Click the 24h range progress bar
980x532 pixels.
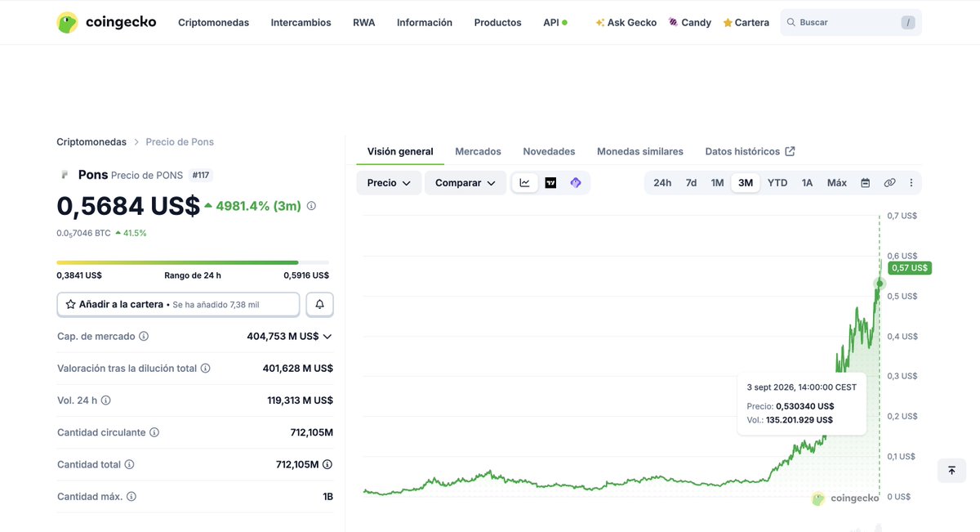[x=193, y=262]
